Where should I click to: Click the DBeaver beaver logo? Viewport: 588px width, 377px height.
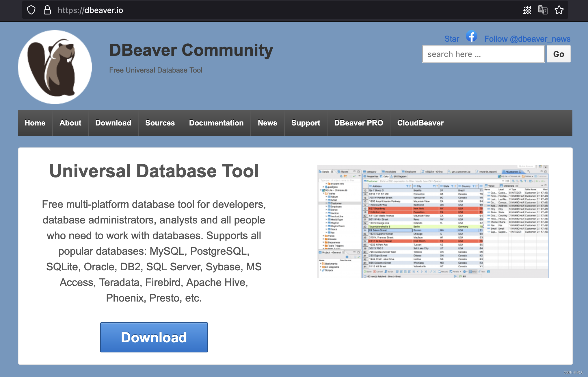55,67
